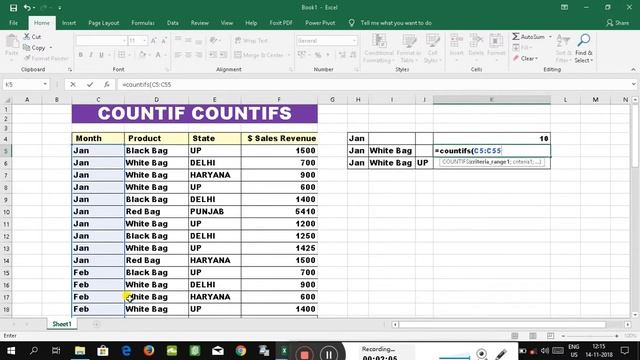Open the File tab
Image resolution: width=640 pixels, height=360 pixels.
click(13, 23)
